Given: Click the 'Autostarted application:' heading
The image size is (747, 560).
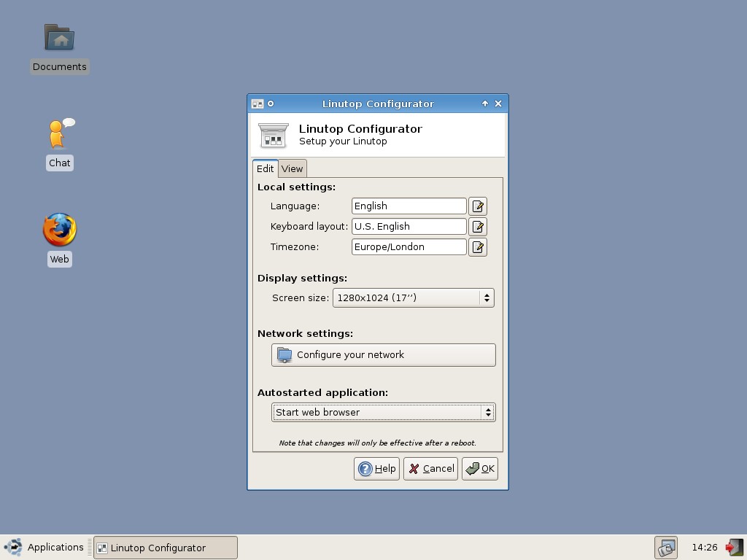Looking at the screenshot, I should (322, 393).
